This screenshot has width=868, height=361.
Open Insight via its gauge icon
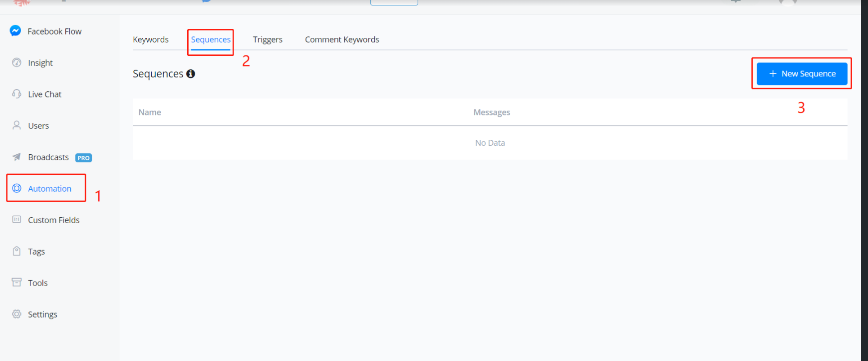pos(16,62)
